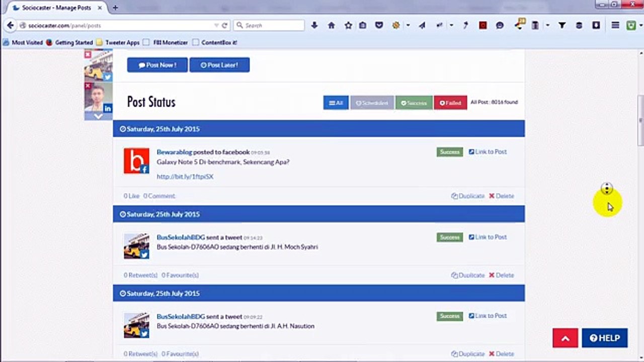This screenshot has width=644, height=362.
Task: Open Link to Post for Moch Syahri tweet
Action: tap(488, 237)
